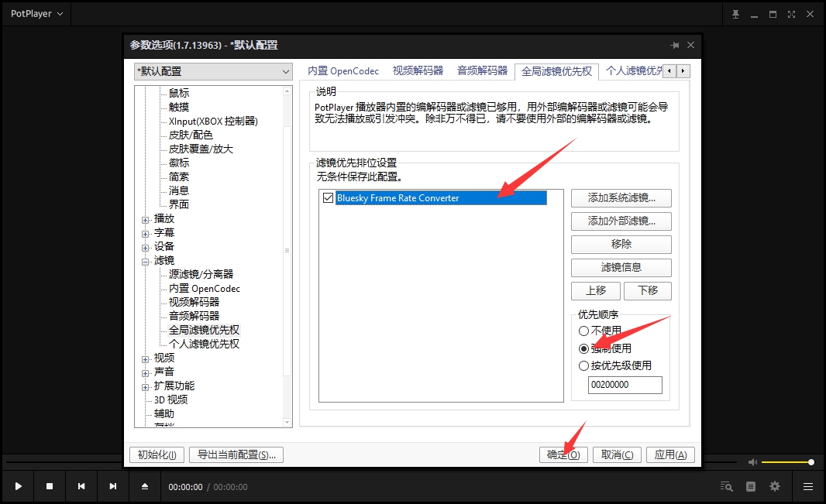Open file with the eject icon
Screen dimensions: 826x504
point(145,486)
